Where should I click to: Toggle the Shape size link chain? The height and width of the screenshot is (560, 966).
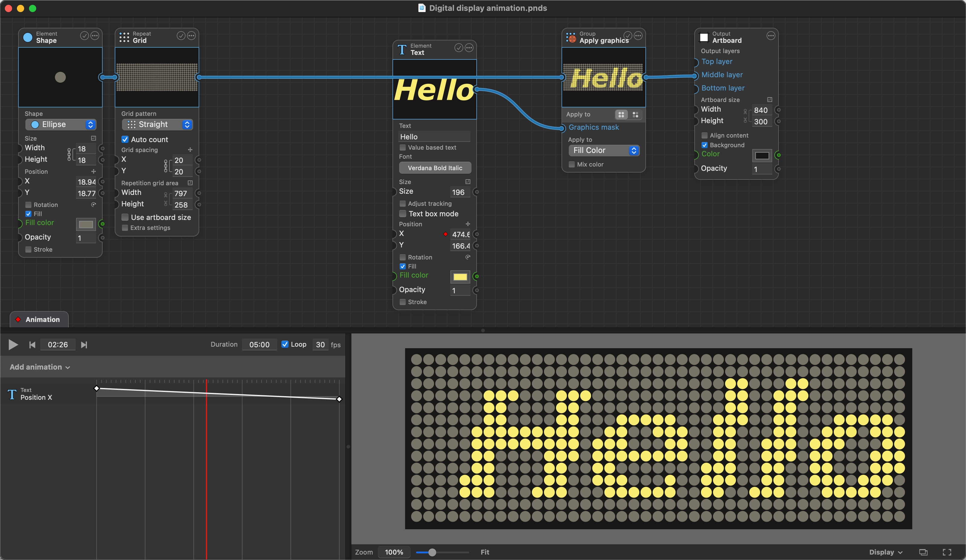(69, 154)
